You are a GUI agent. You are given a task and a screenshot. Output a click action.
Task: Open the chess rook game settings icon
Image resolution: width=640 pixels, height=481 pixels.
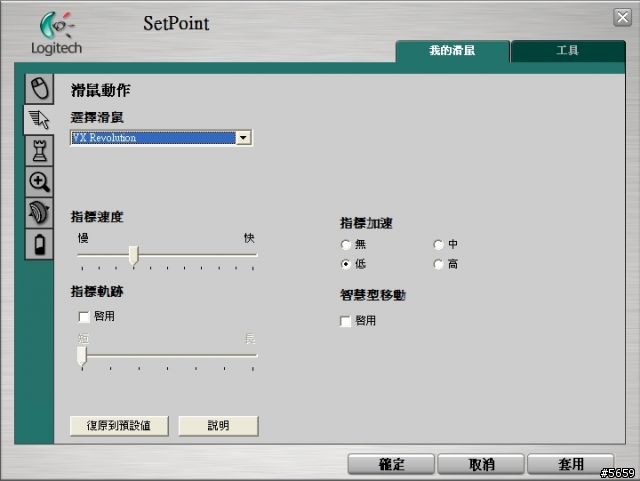pyautogui.click(x=39, y=151)
